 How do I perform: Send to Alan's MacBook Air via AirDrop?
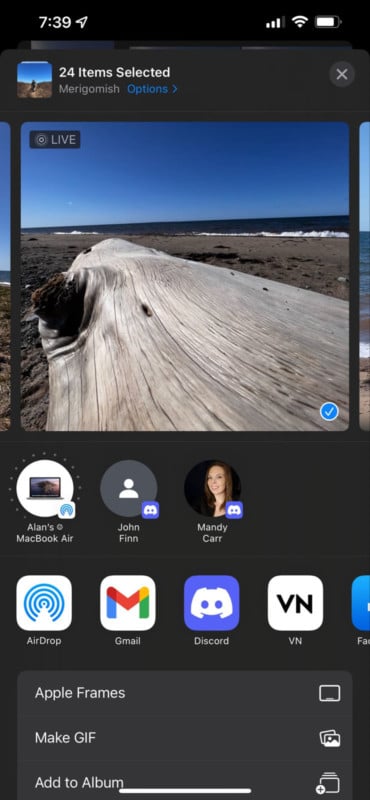coord(45,488)
